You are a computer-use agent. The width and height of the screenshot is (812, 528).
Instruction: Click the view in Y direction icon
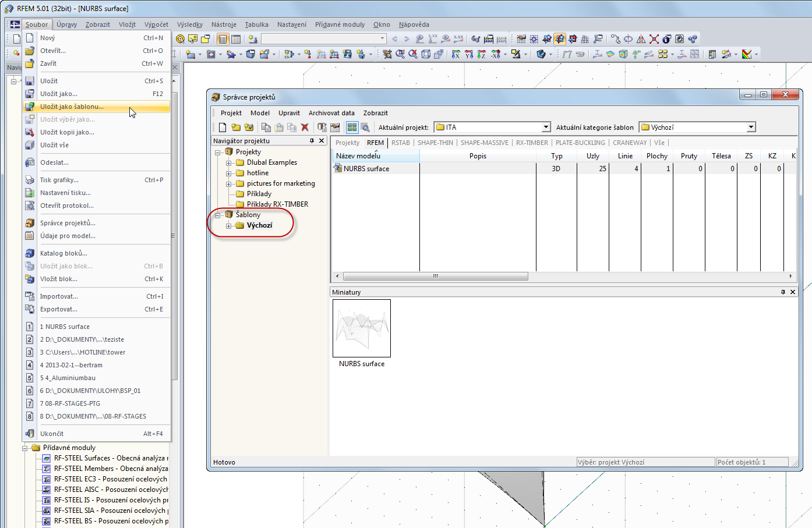tap(469, 54)
